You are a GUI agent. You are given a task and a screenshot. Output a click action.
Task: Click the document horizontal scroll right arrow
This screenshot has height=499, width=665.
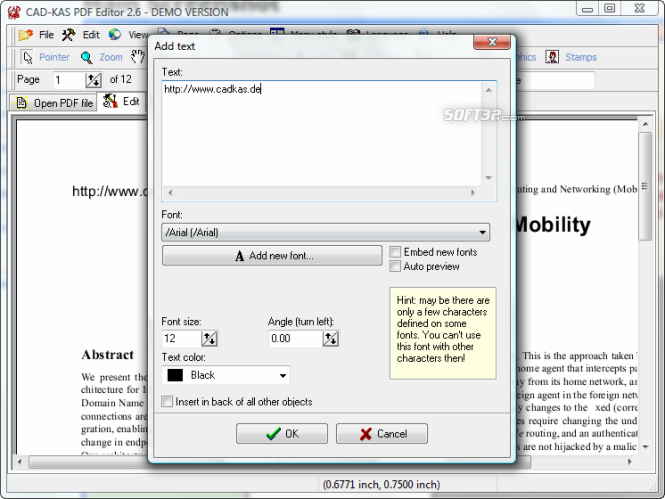[x=629, y=462]
